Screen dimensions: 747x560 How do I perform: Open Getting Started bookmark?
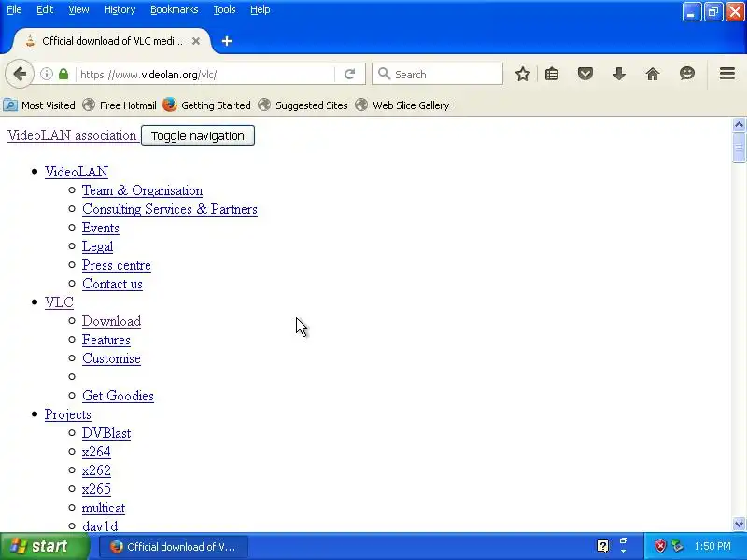tap(206, 105)
